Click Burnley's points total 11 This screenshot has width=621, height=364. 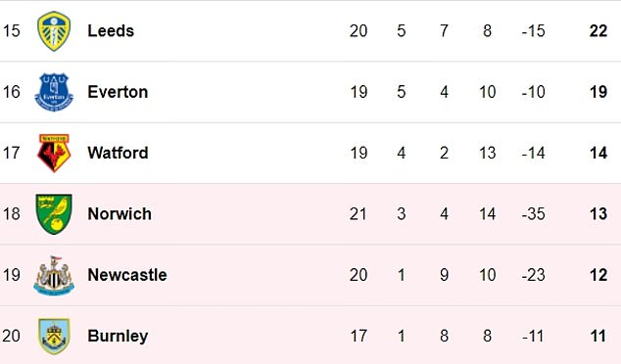coord(598,337)
